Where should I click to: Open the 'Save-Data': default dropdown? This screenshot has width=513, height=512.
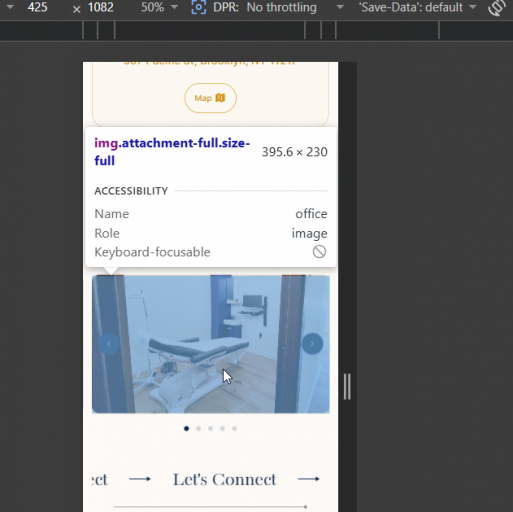pos(417,7)
